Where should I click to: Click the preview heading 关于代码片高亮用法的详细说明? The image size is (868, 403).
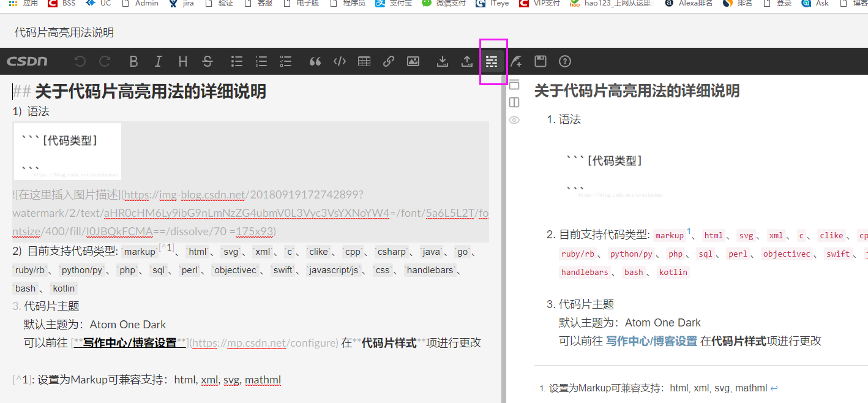point(637,91)
